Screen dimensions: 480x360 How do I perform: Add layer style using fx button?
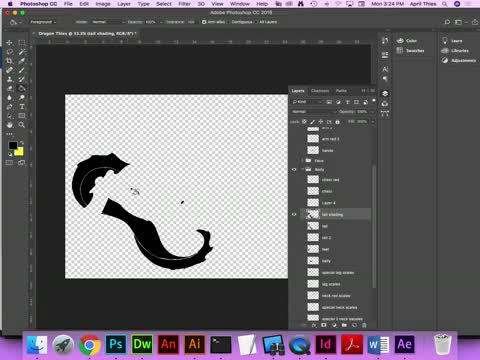coord(314,325)
